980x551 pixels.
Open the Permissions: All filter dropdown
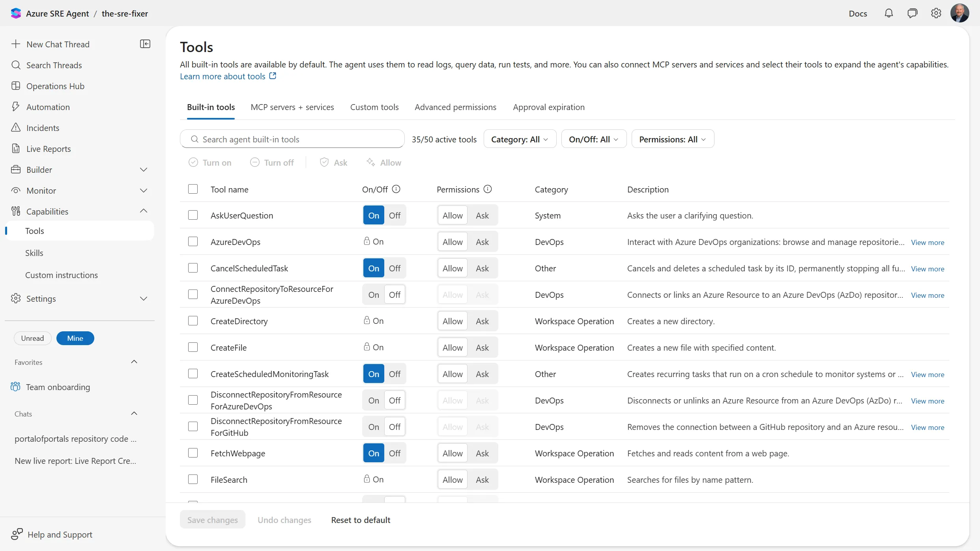click(673, 139)
